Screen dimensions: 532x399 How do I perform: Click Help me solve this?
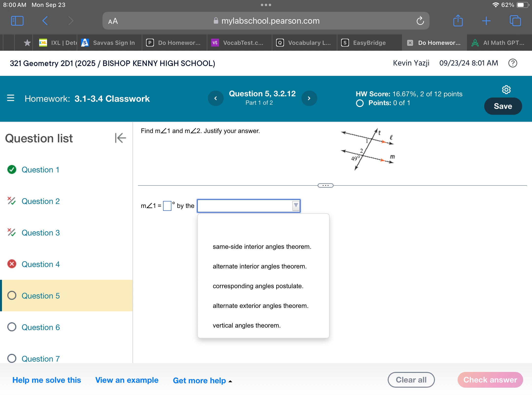(47, 380)
